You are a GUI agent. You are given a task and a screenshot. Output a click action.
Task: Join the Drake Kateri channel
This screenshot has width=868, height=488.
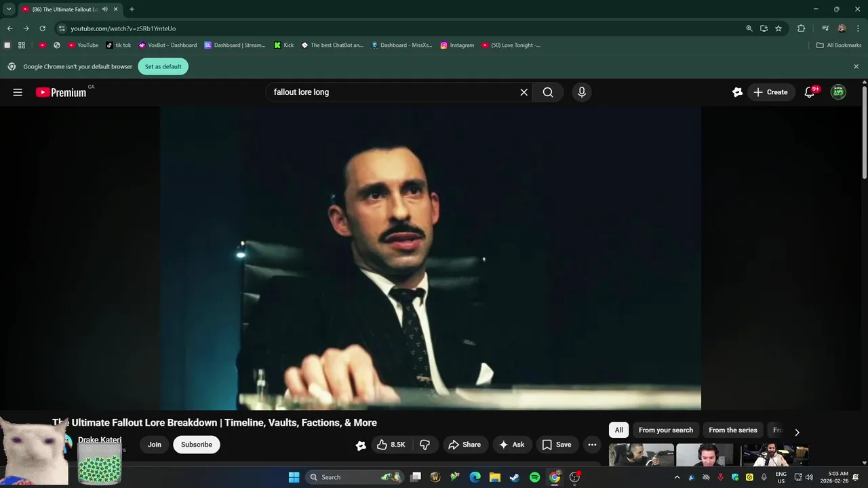click(155, 445)
